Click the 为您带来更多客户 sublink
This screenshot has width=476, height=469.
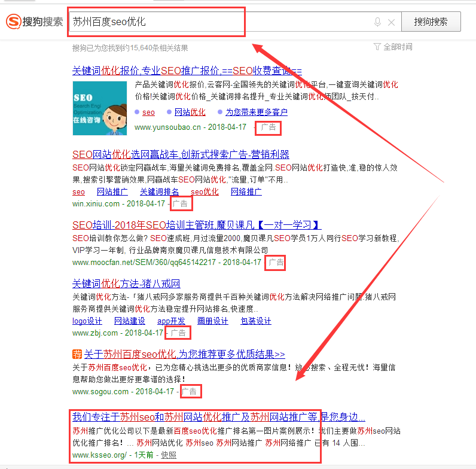coord(256,112)
